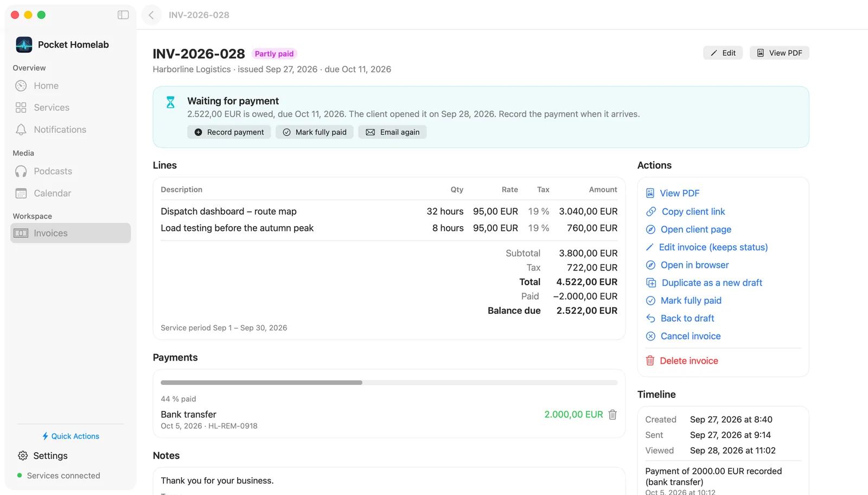This screenshot has height=495, width=868.
Task: Click the Pocket Homelab app logo
Action: click(24, 44)
